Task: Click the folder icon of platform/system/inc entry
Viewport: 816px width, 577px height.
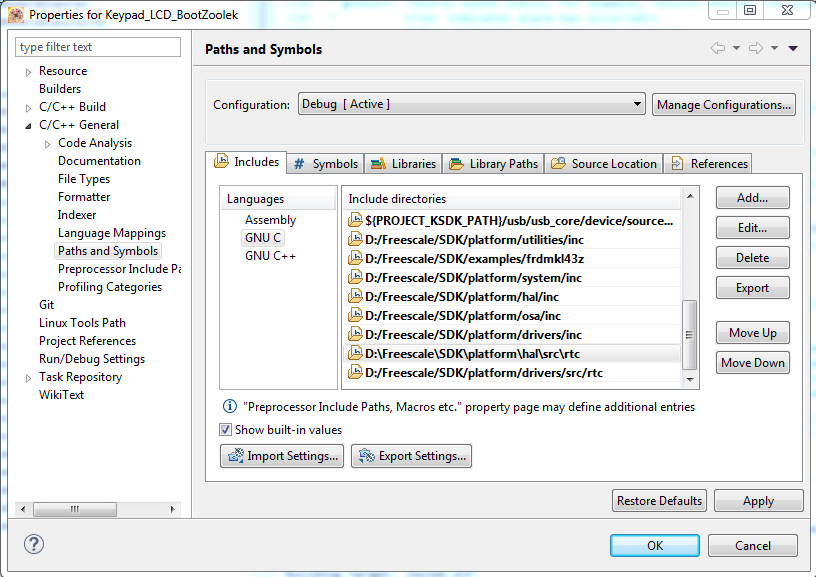Action: coord(355,277)
